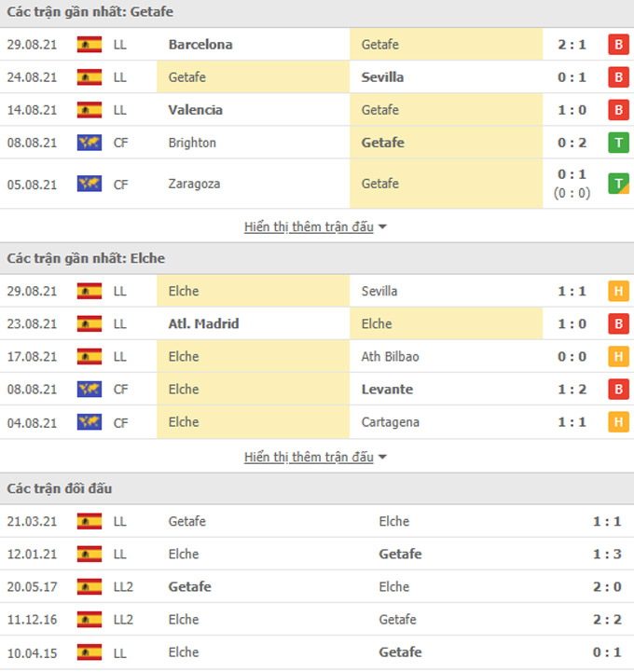Click world flag icon on Elche-Levante row
This screenshot has height=672, width=634.
[x=90, y=390]
